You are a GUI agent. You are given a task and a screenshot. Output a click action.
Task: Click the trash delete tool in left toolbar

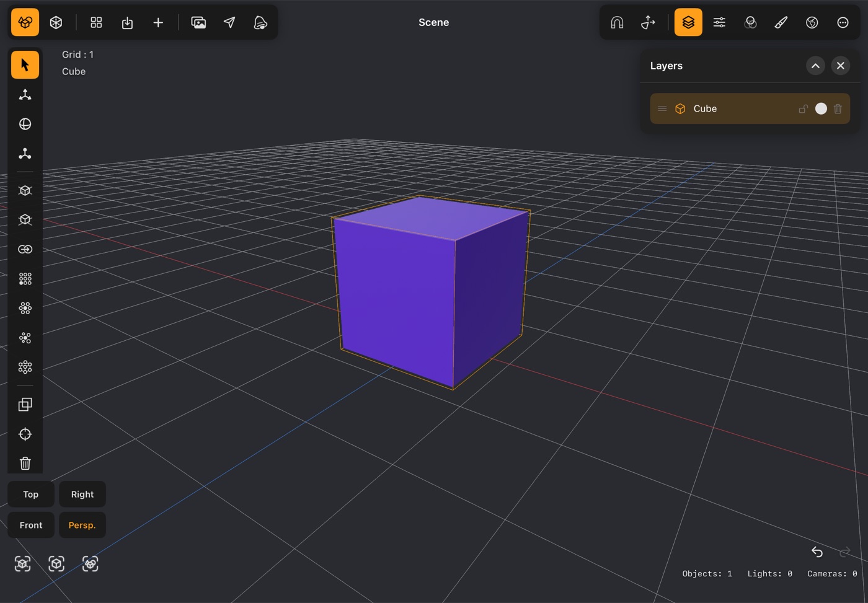[x=25, y=464]
